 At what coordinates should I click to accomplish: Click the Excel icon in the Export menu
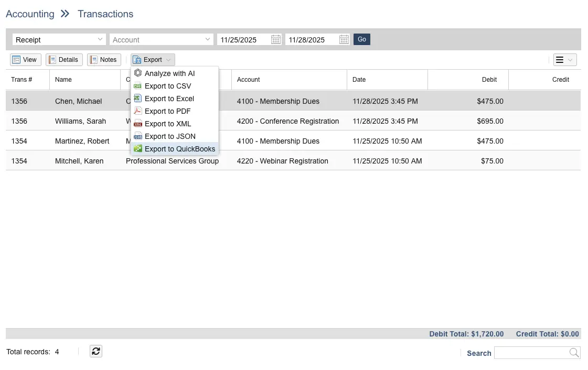pyautogui.click(x=137, y=99)
